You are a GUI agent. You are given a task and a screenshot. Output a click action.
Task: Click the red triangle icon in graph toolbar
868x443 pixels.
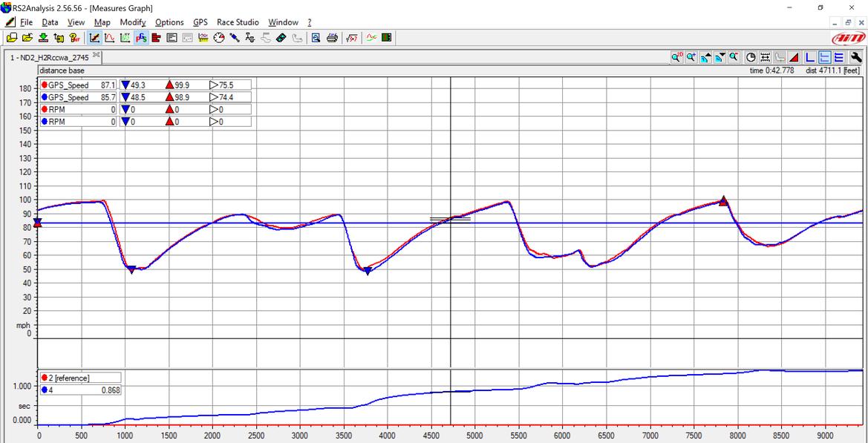794,57
